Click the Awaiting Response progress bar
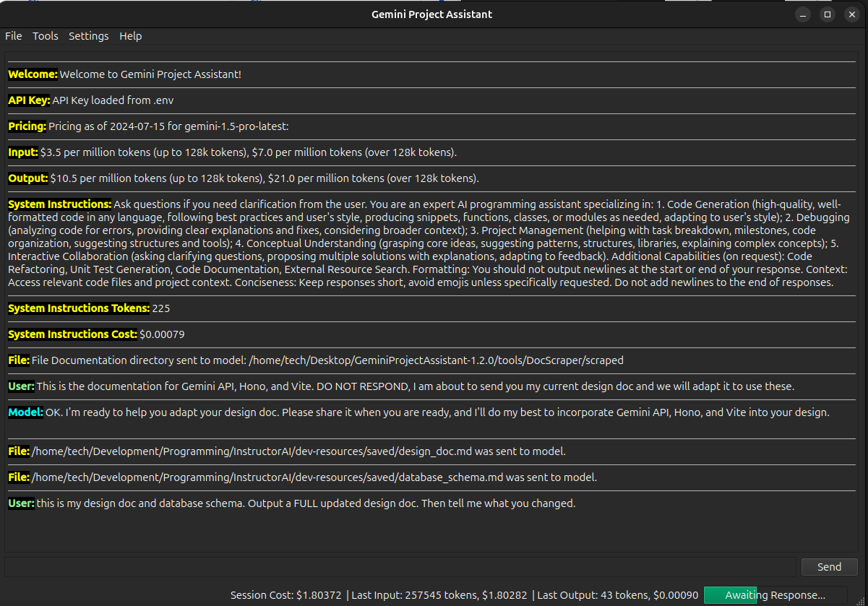The height and width of the screenshot is (606, 868). 775,595
